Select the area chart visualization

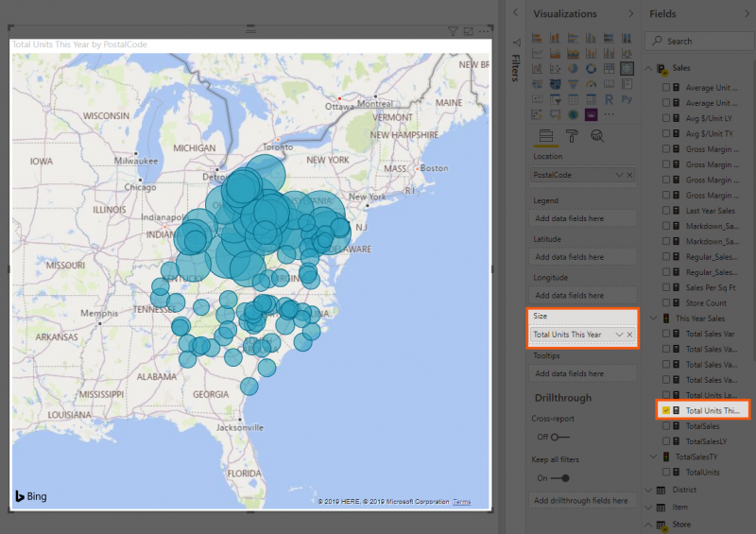tap(555, 53)
